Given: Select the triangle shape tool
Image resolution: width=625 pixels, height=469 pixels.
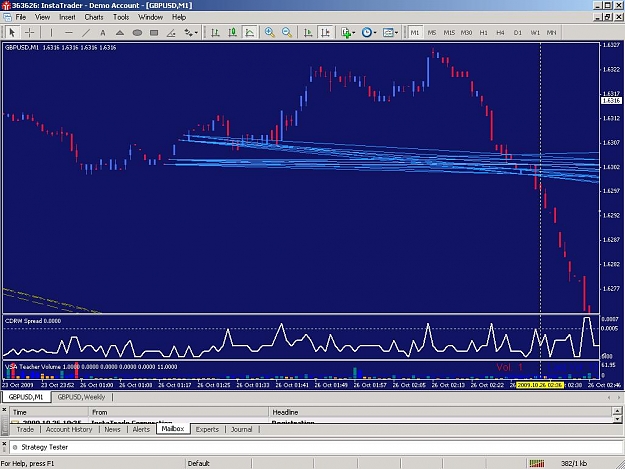Looking at the screenshot, I should point(120,33).
